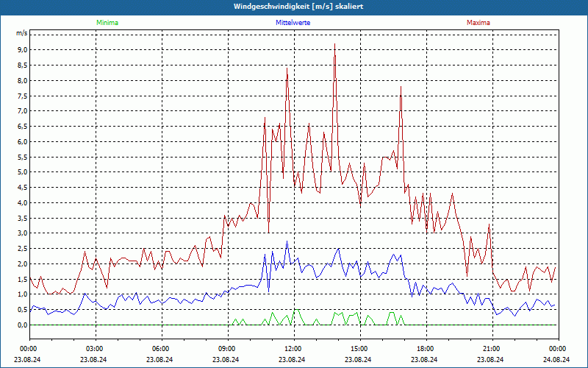Click the y-axis value '5,5'
588x368 pixels.
click(22, 157)
